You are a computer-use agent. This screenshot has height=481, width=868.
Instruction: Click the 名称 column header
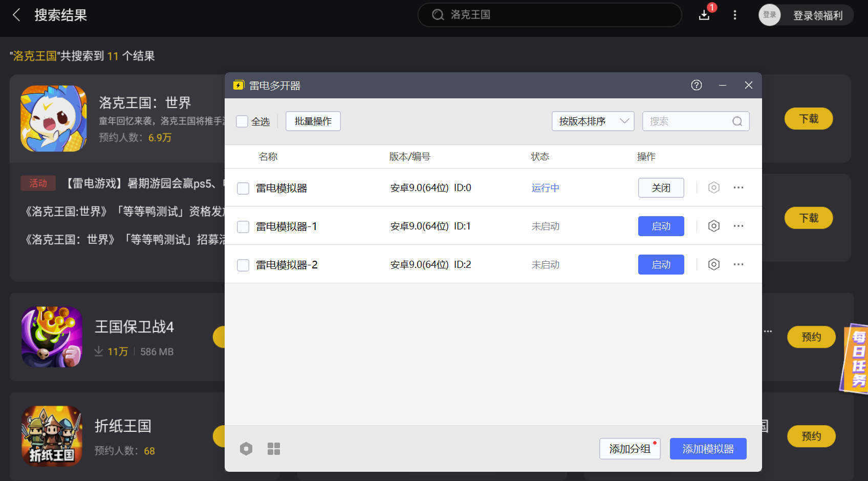[268, 157]
